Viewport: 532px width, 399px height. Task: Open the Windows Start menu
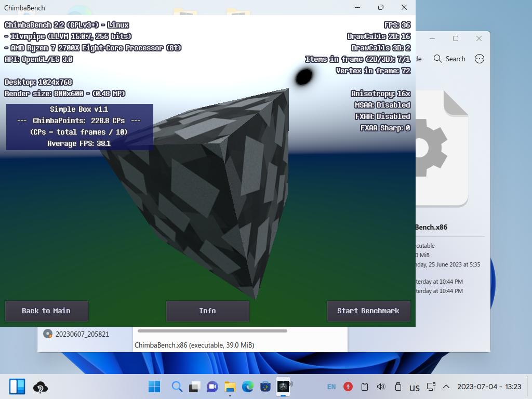coord(154,387)
